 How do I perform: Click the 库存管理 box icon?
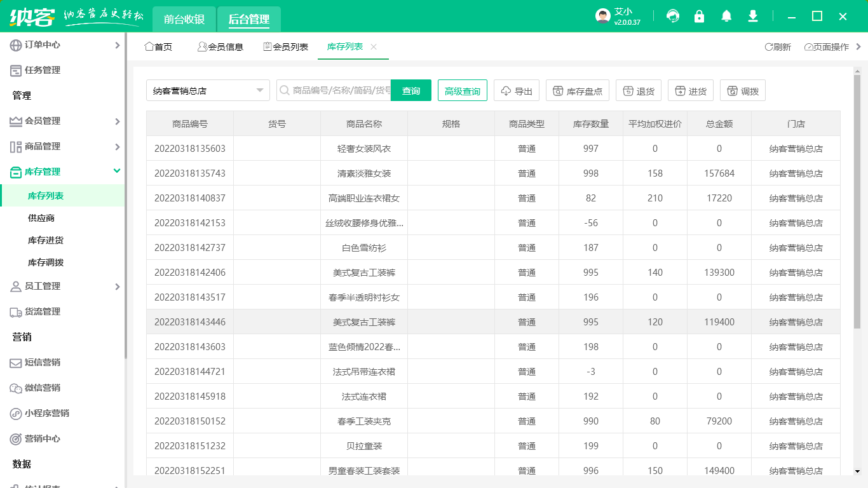(16, 172)
